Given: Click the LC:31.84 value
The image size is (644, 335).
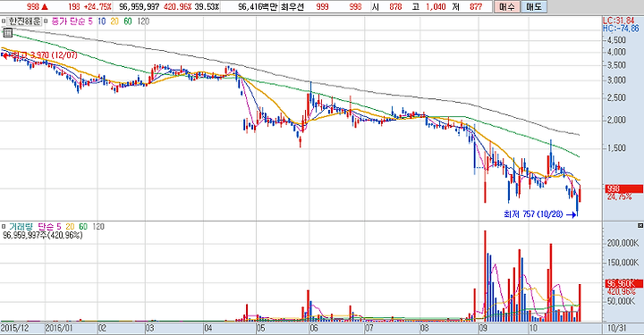Looking at the screenshot, I should [x=619, y=21].
